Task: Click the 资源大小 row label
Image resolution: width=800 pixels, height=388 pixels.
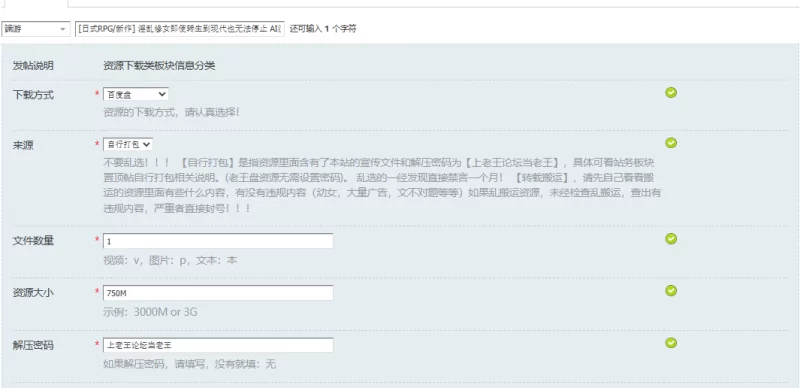Action: [x=33, y=293]
